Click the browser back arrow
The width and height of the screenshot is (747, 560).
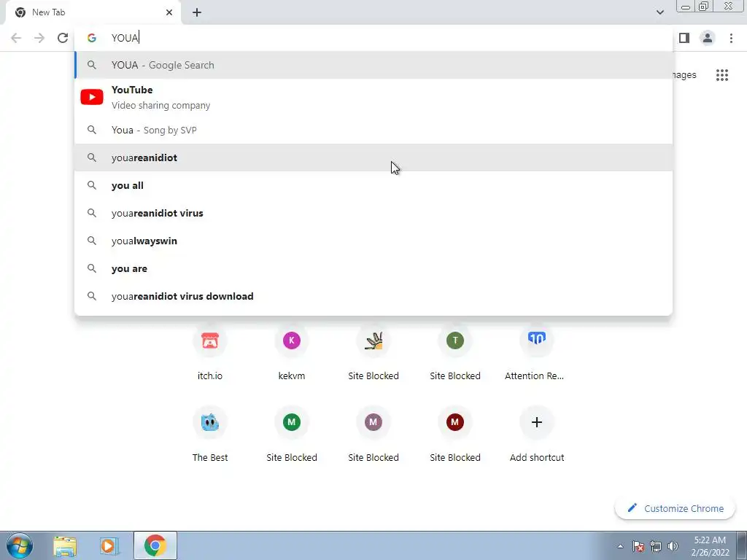(x=16, y=38)
